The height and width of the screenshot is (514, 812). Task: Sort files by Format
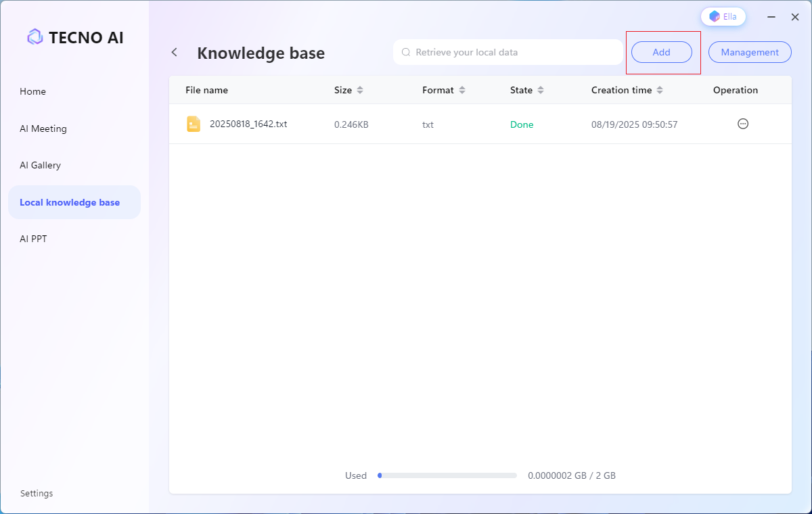[462, 90]
